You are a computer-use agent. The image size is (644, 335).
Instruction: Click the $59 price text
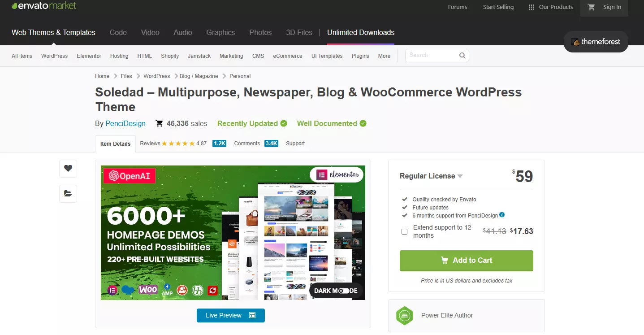pos(523,176)
